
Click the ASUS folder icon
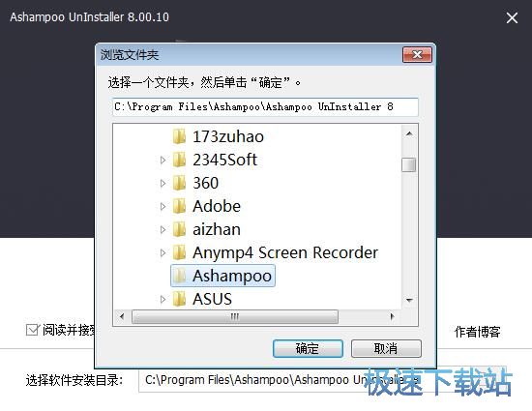(179, 299)
